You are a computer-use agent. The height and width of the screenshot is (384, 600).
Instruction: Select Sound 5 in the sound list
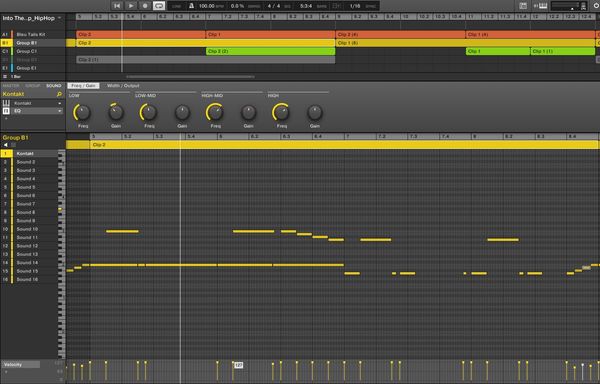click(x=29, y=187)
